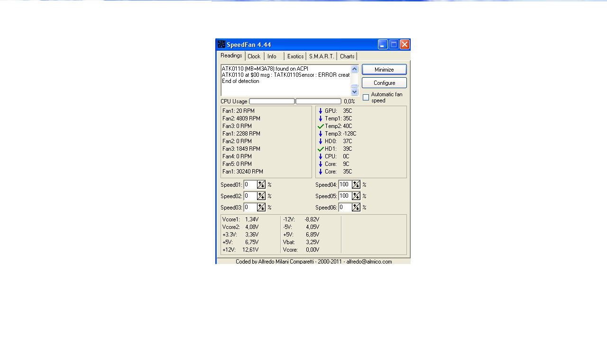Focus the Speed03 percentage field
Viewport: 607px width, 364px height.
250,207
